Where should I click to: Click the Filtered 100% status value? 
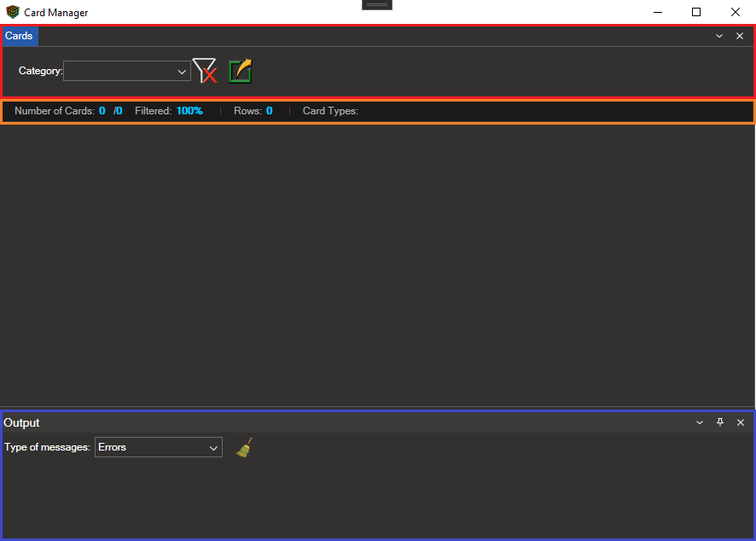click(189, 111)
